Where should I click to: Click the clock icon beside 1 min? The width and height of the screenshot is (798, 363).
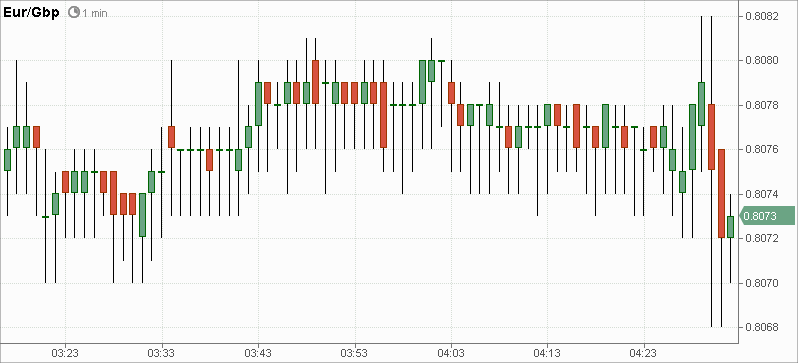pyautogui.click(x=74, y=12)
